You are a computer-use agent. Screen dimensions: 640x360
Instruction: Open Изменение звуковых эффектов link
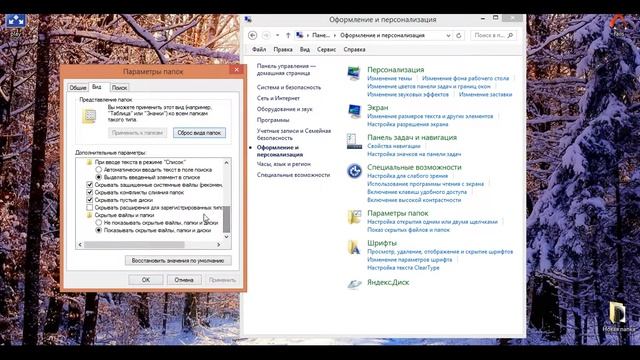click(408, 94)
